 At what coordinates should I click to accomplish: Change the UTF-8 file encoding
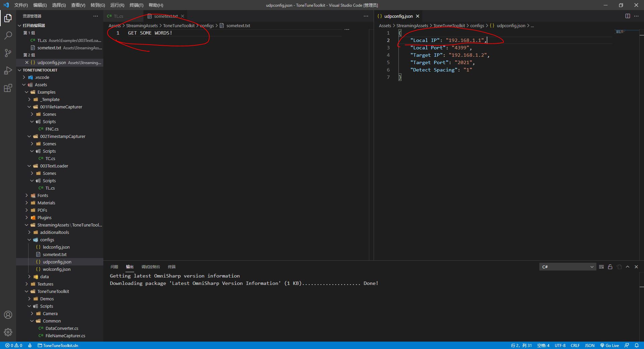[560, 345]
